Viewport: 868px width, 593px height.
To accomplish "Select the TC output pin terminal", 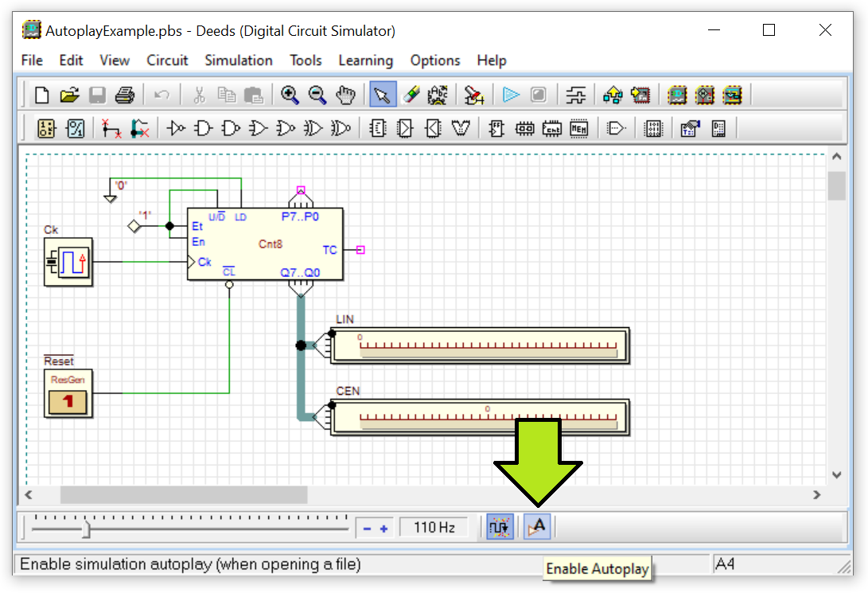I will click(360, 250).
